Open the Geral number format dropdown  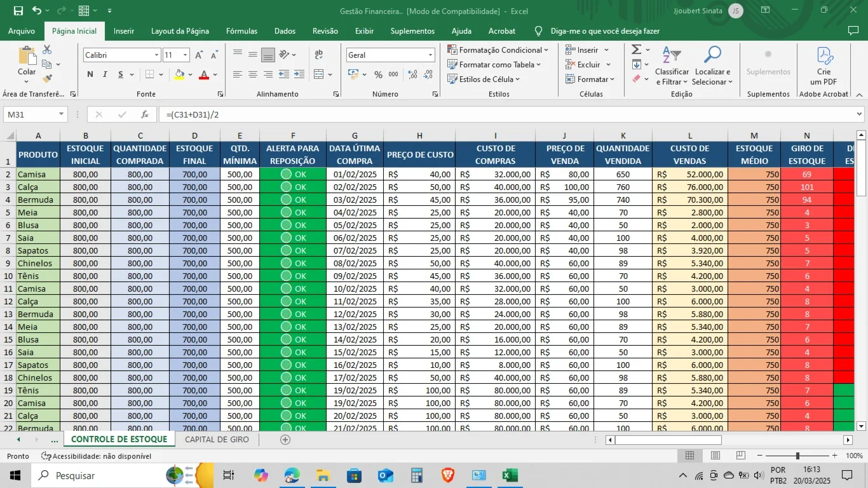pos(430,55)
